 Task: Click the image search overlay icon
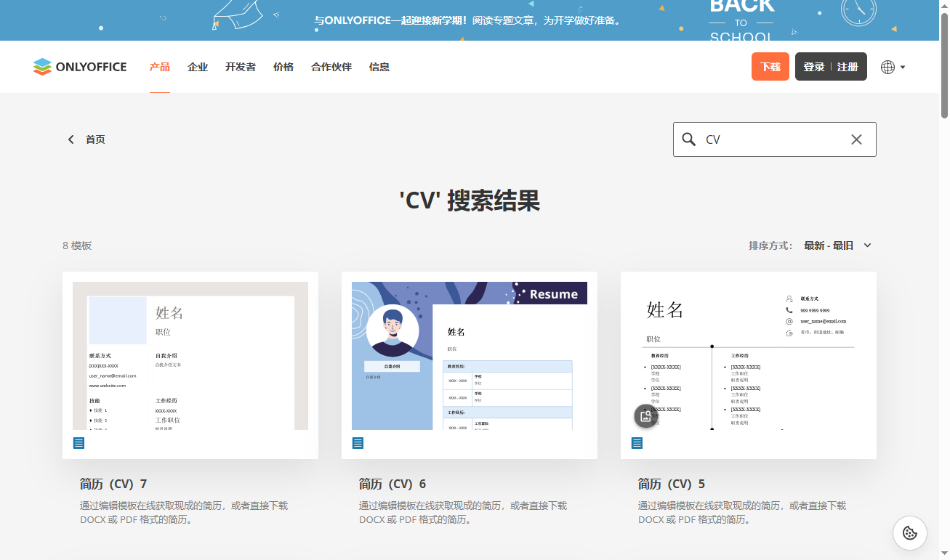point(646,416)
